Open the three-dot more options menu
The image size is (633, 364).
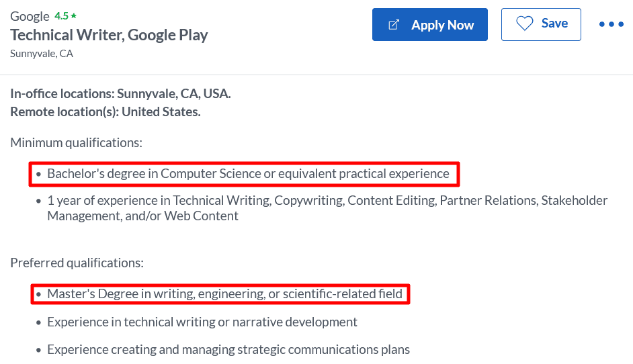(x=611, y=25)
